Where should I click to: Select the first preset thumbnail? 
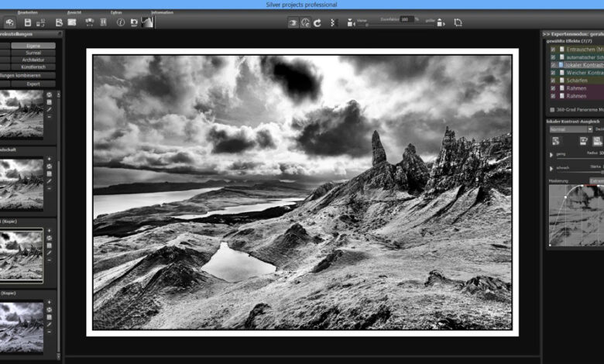(x=22, y=115)
